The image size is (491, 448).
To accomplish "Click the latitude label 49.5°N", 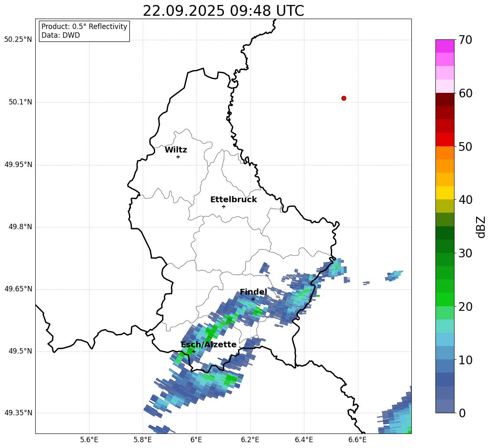I will point(20,351).
